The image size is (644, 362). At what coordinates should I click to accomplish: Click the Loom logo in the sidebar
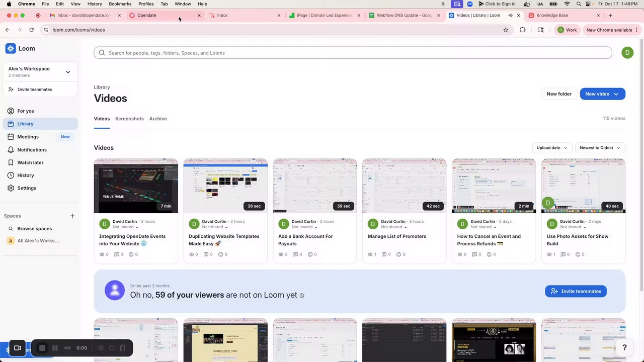click(20, 49)
